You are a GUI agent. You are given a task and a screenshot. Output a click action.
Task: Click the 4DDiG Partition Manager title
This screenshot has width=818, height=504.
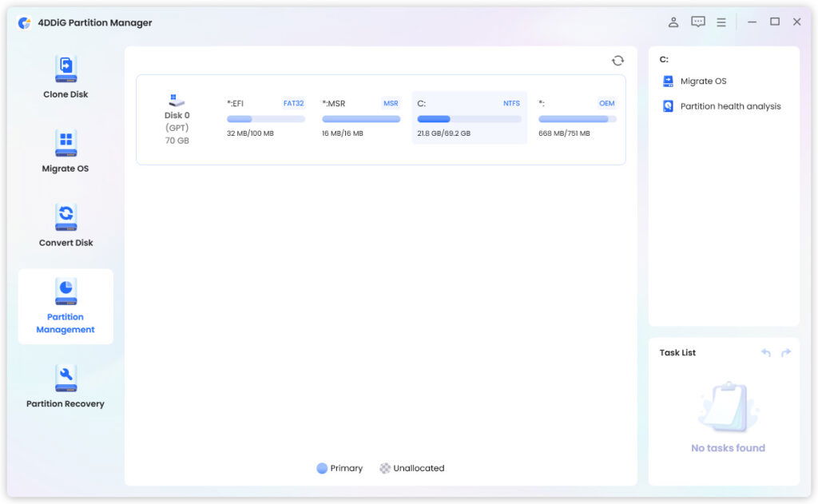[x=95, y=23]
